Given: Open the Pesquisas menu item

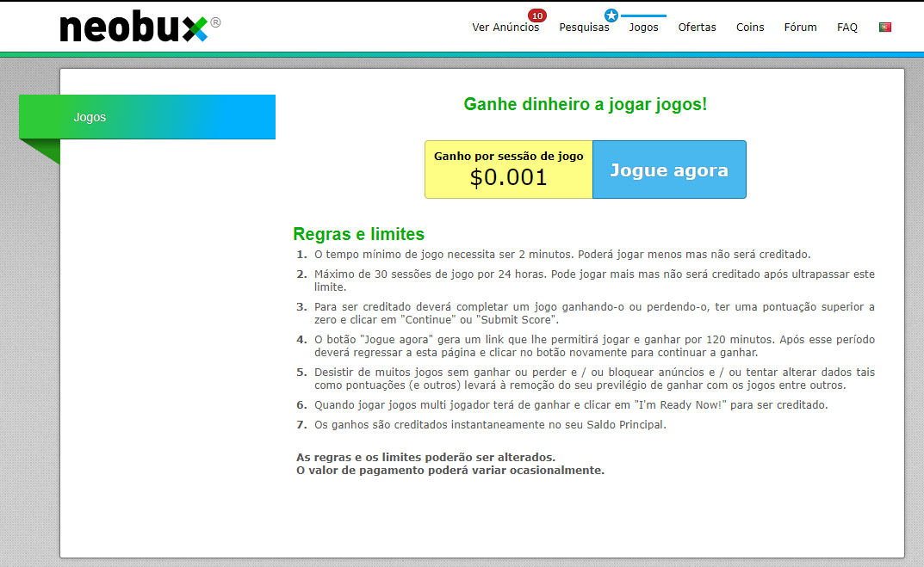Looking at the screenshot, I should coord(584,27).
